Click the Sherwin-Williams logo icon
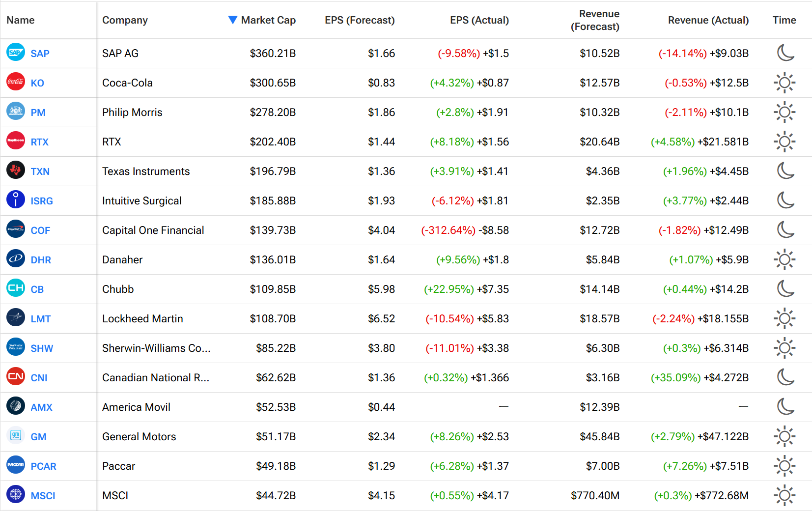The width and height of the screenshot is (812, 511). click(16, 347)
